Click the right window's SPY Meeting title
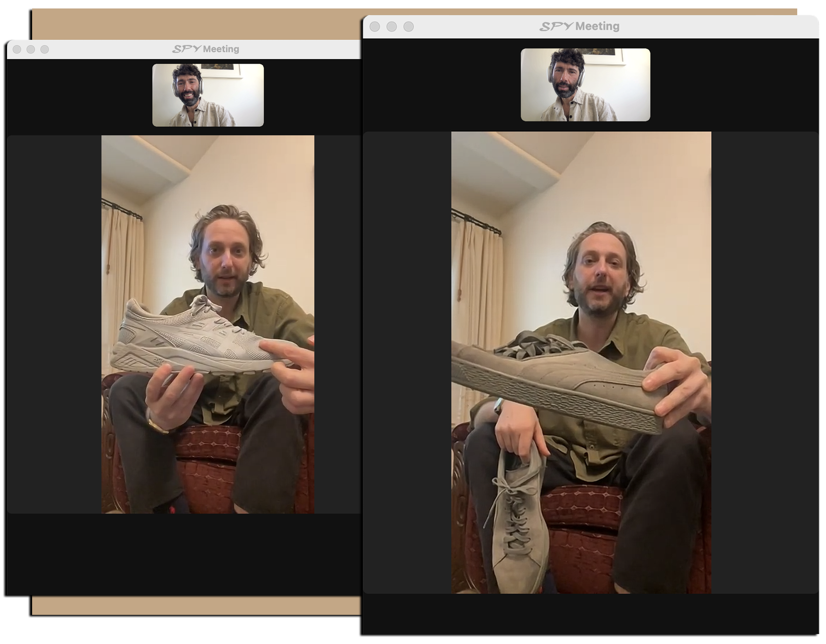Image resolution: width=826 pixels, height=644 pixels. click(579, 26)
